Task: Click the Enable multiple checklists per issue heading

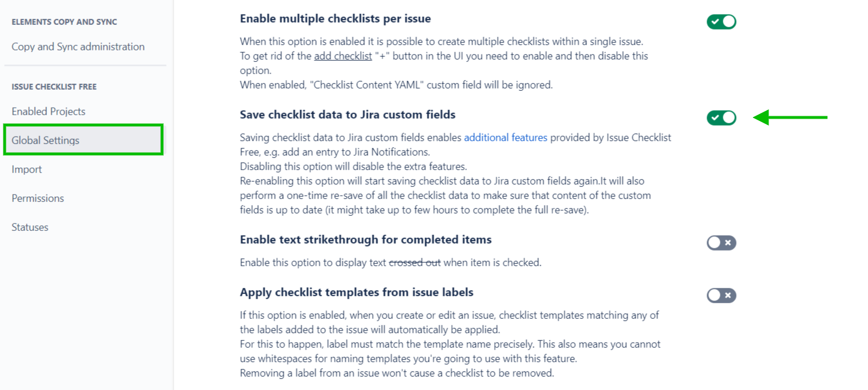Action: (335, 18)
